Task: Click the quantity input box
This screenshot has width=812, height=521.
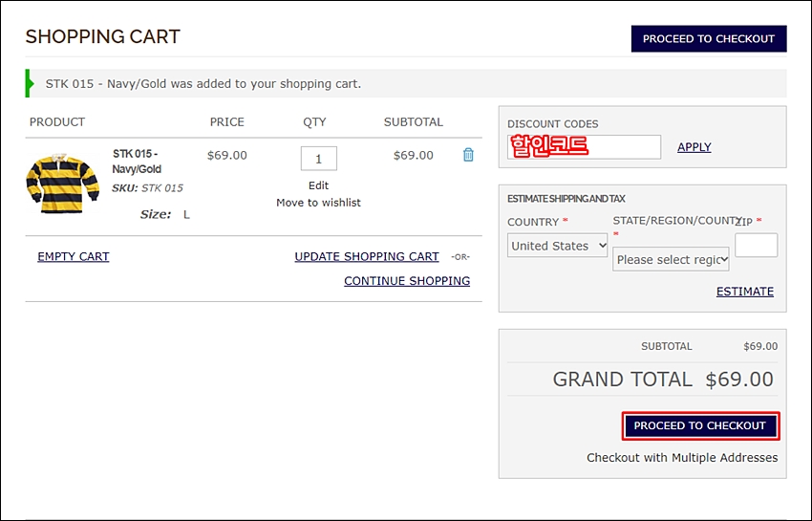Action: click(318, 159)
